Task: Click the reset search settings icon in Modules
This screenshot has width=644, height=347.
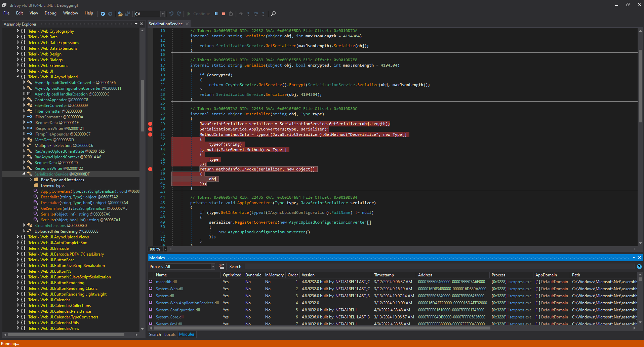Action: click(x=222, y=267)
